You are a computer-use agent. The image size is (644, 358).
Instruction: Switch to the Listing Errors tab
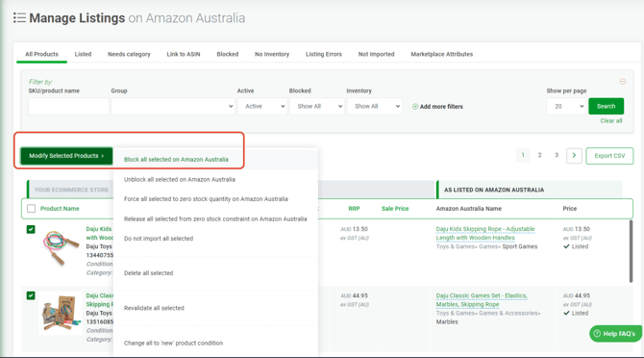pos(324,54)
